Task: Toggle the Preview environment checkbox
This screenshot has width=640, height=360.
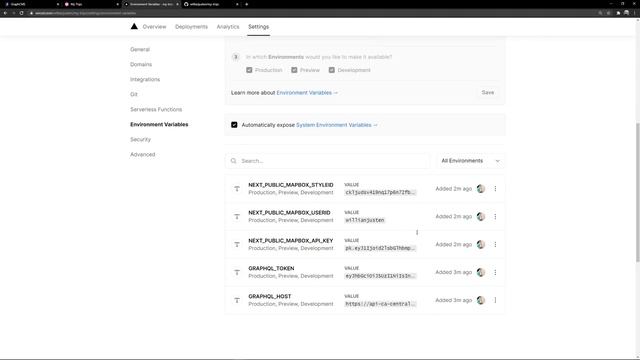Action: coord(294,70)
